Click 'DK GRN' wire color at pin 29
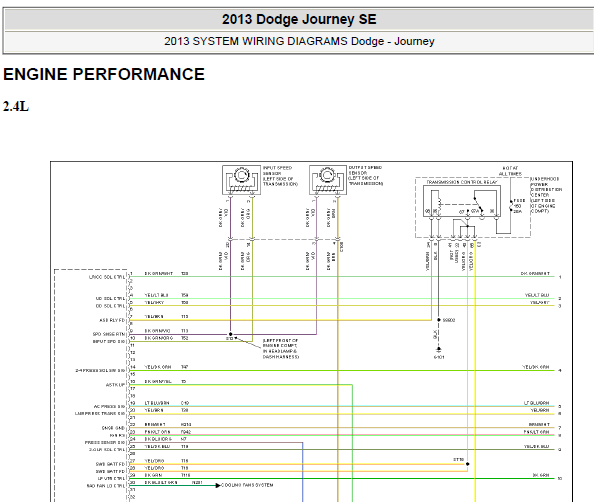 point(153,475)
